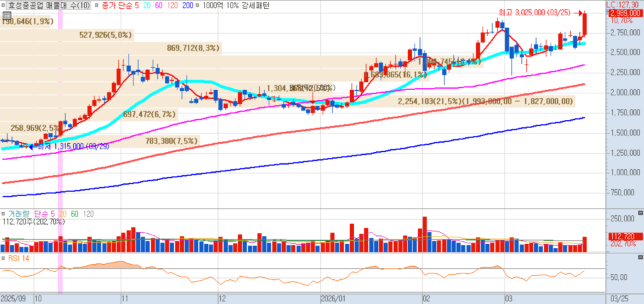Click the 1,000,000 price axis tick
This screenshot has width=644, height=304.
click(x=624, y=173)
